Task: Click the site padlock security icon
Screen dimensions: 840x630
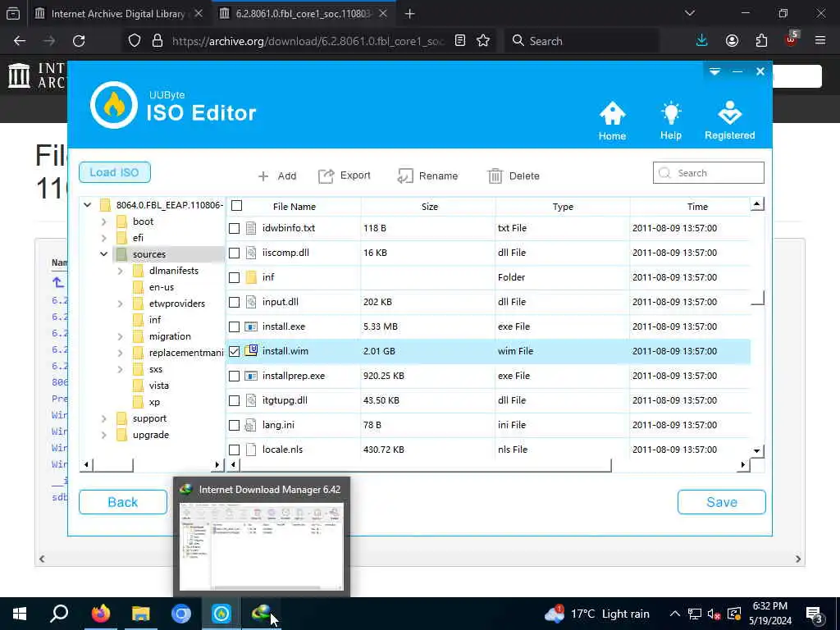Action: point(157,41)
